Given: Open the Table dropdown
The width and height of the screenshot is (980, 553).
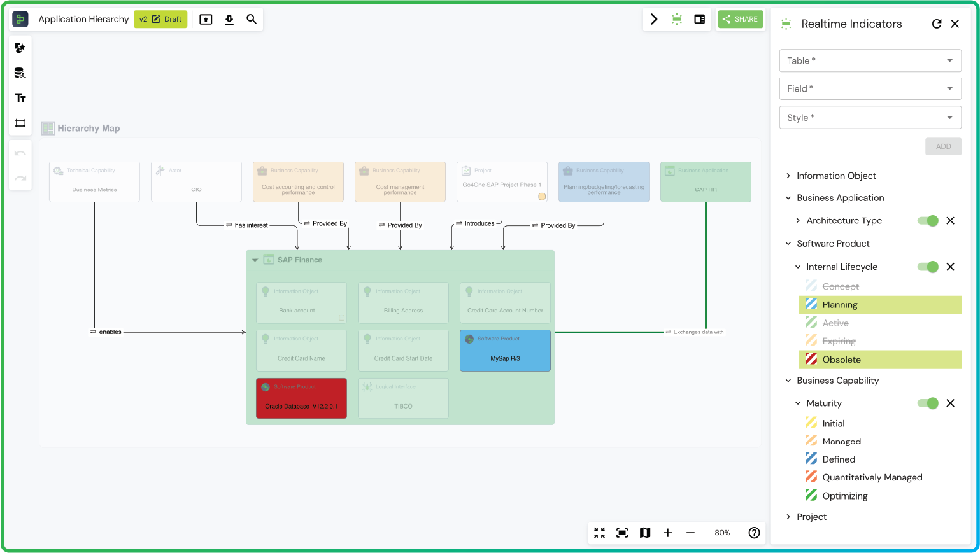Looking at the screenshot, I should [870, 60].
